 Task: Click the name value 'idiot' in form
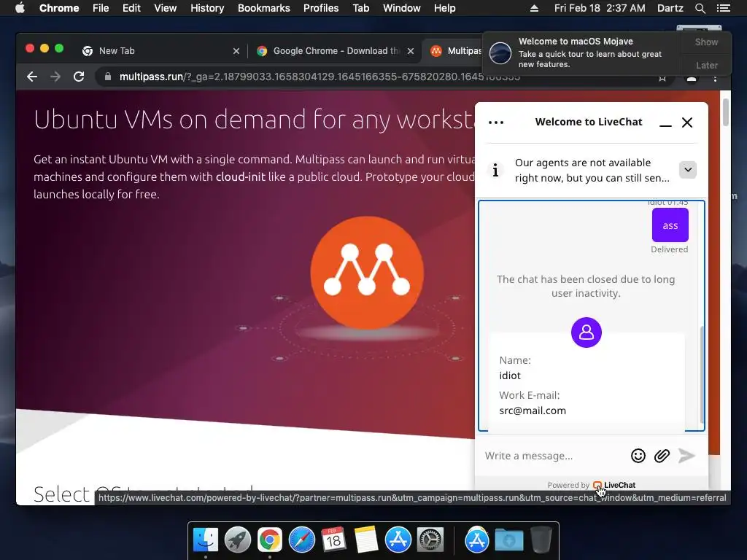(510, 376)
